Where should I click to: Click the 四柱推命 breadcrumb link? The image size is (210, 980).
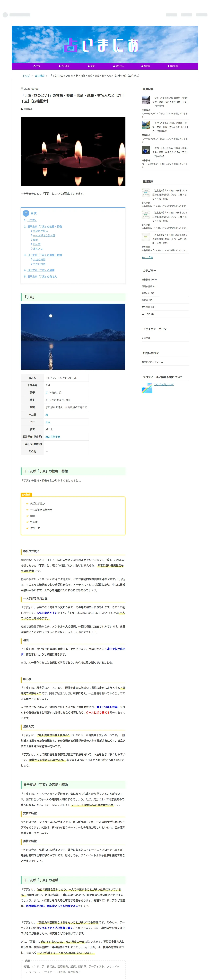click(x=40, y=76)
